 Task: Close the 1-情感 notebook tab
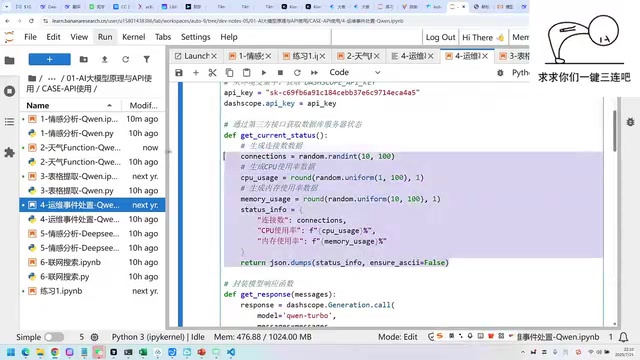pyautogui.click(x=268, y=56)
